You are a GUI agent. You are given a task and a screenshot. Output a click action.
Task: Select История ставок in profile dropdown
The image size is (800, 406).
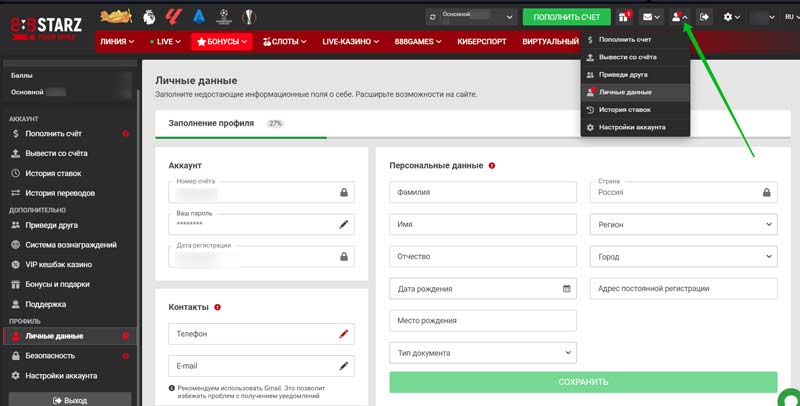635,110
